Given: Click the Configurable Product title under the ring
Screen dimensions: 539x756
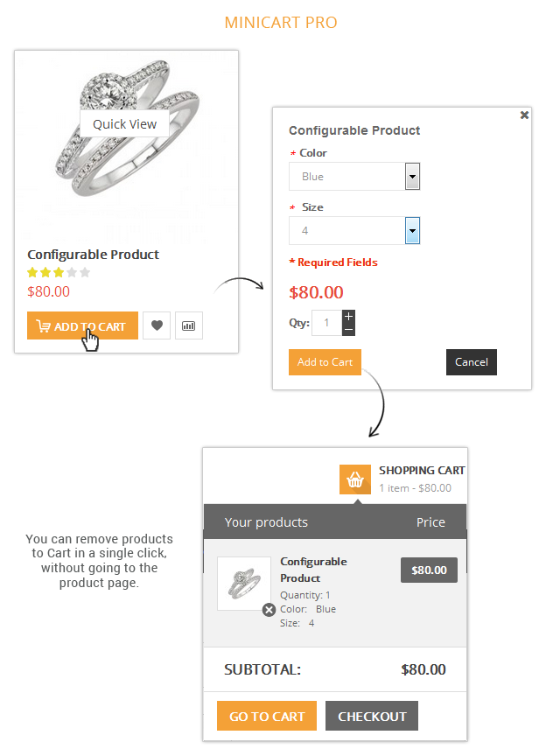Looking at the screenshot, I should coord(93,255).
